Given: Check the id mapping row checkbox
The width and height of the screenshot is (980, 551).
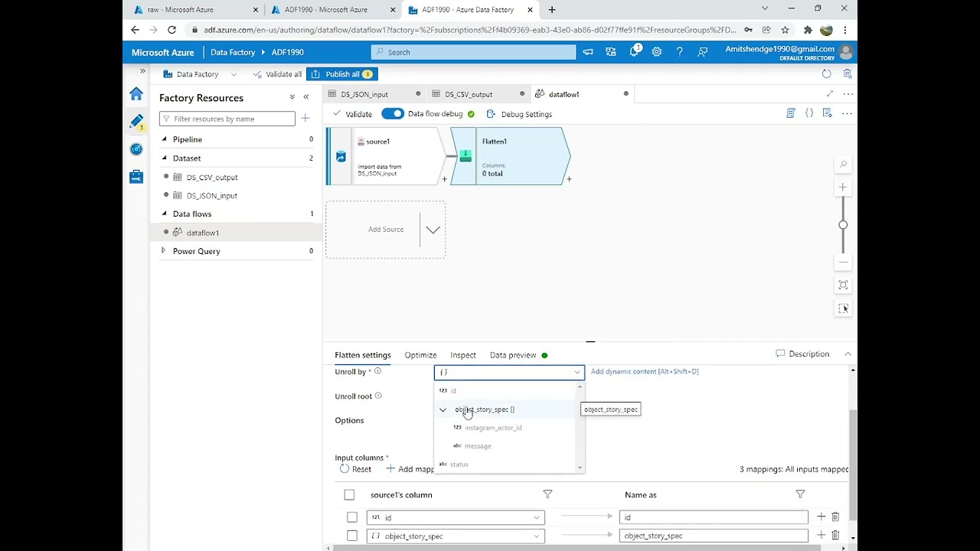Looking at the screenshot, I should point(352,517).
